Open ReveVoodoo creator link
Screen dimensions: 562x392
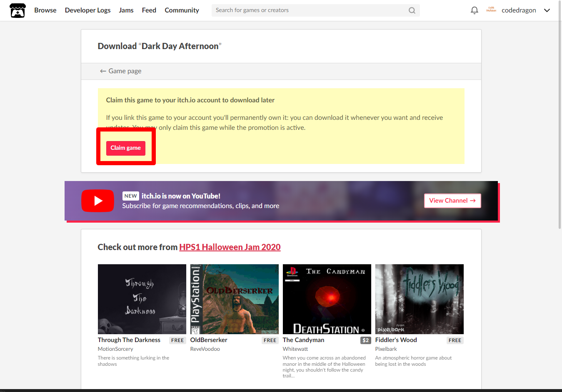pos(205,349)
